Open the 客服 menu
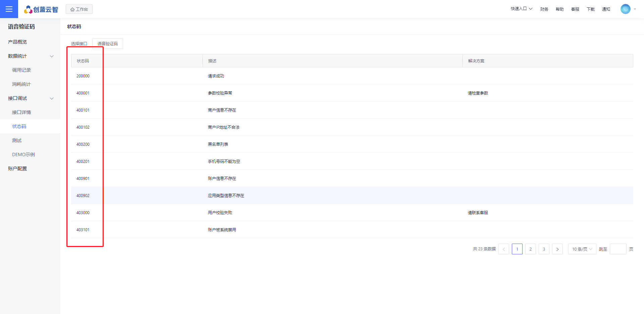This screenshot has height=314, width=644. (x=575, y=9)
